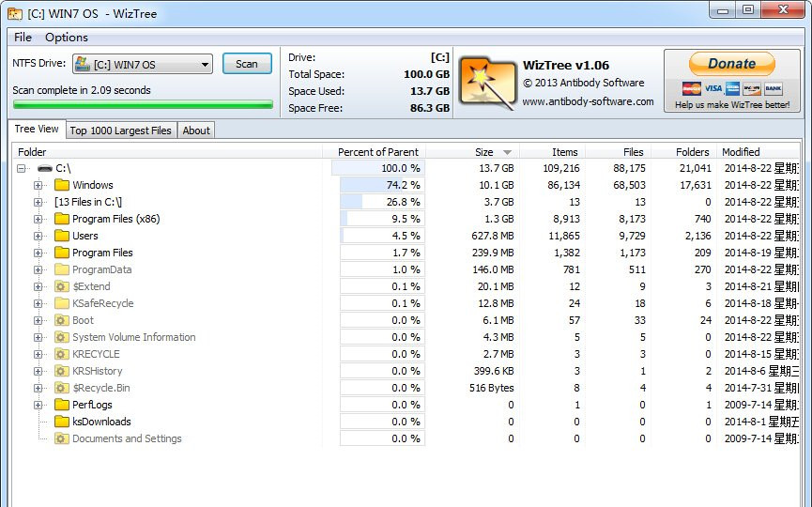Click the KRSHistory folder icon
This screenshot has width=812, height=507.
pos(62,371)
